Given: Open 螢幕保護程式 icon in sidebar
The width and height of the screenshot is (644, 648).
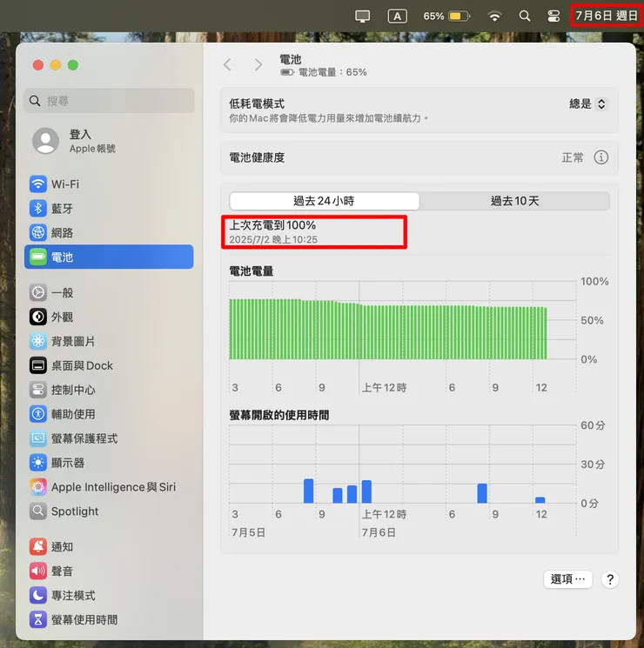Looking at the screenshot, I should 38,438.
